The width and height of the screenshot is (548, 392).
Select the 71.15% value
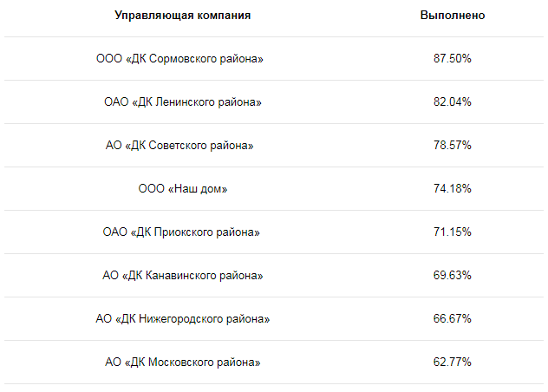(x=453, y=232)
